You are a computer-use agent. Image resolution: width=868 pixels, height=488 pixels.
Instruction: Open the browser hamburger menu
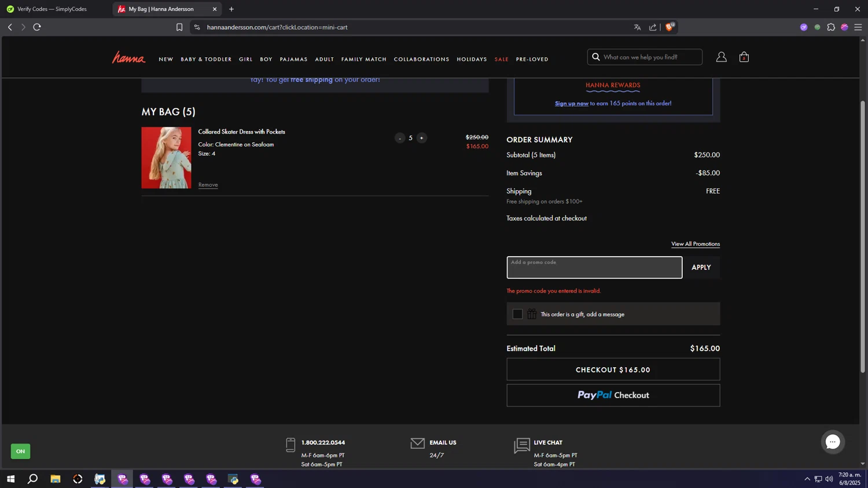click(x=858, y=27)
